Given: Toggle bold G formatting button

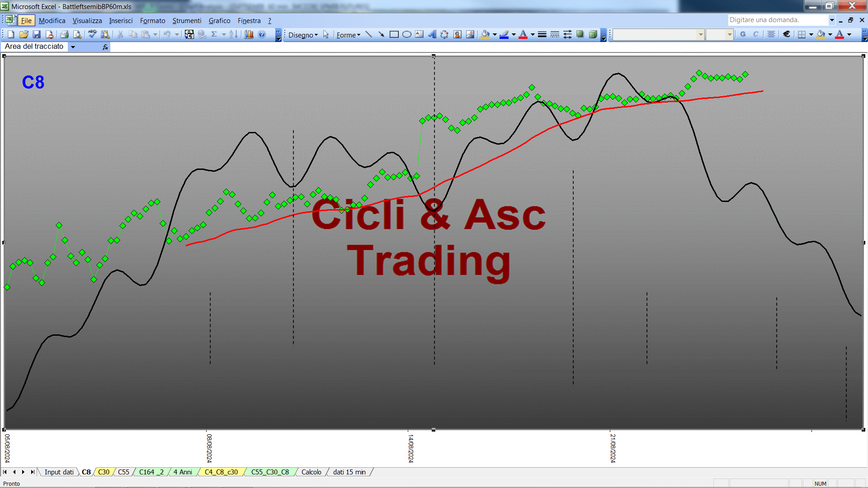Looking at the screenshot, I should [x=743, y=34].
